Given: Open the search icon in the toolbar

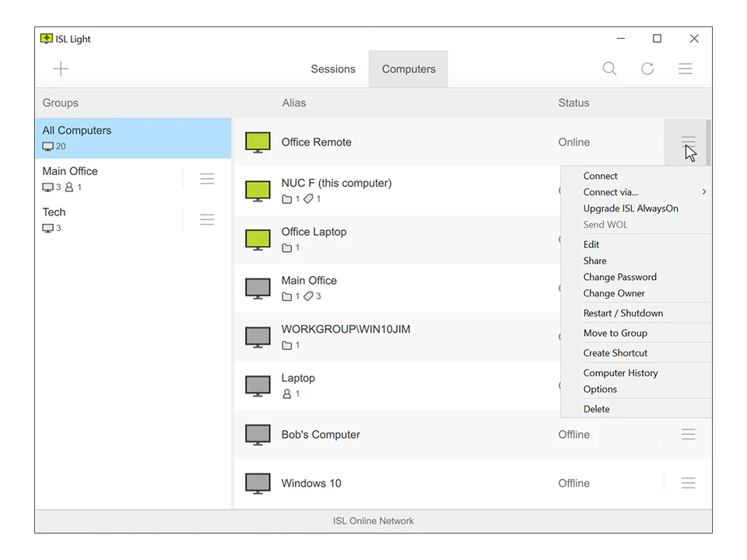Looking at the screenshot, I should (x=609, y=68).
